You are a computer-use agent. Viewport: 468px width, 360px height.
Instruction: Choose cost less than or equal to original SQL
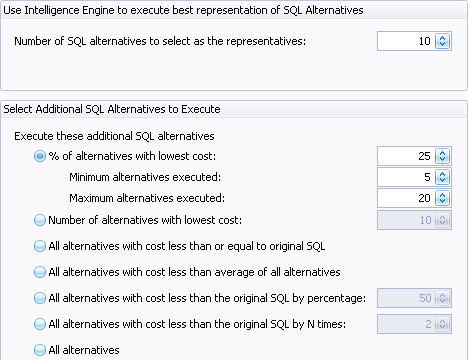click(40, 246)
